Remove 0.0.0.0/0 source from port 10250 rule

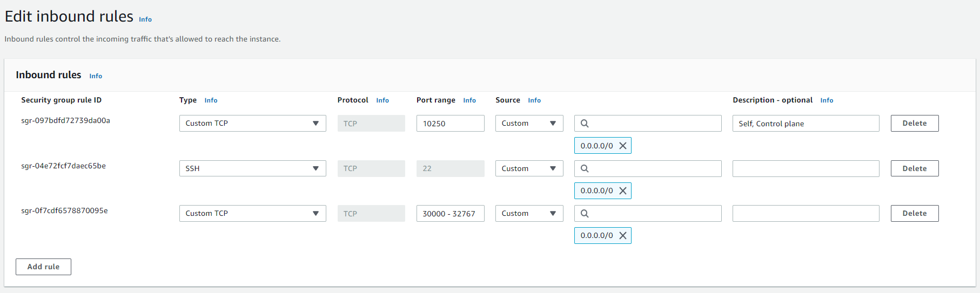click(623, 146)
